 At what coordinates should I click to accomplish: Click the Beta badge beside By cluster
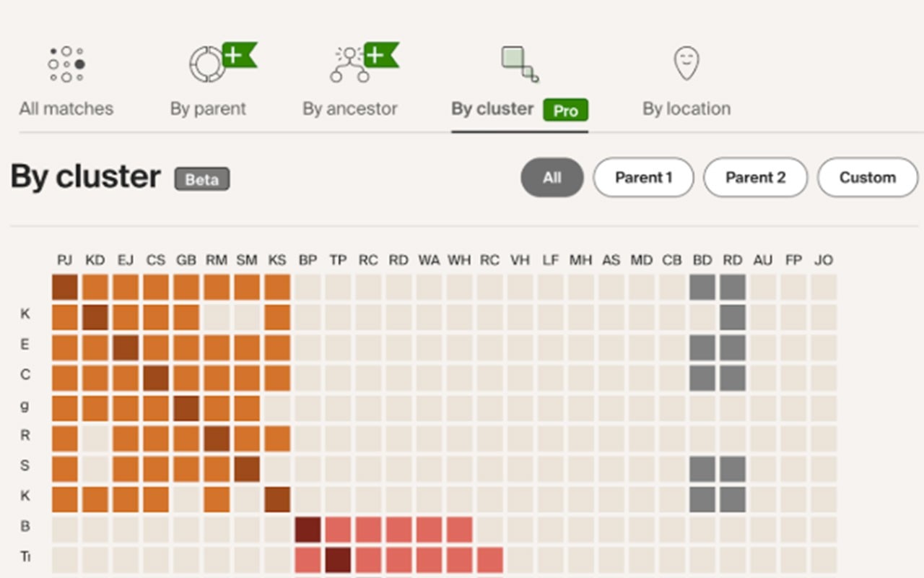click(x=202, y=179)
